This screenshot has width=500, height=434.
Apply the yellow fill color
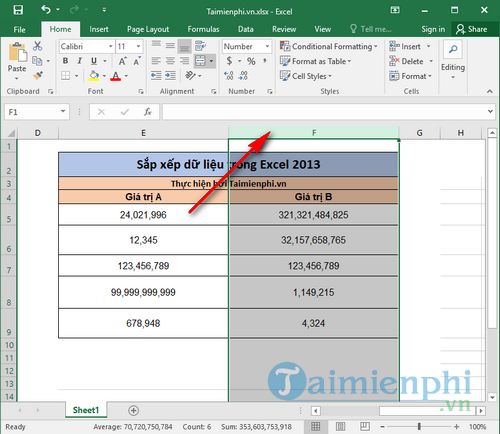pos(94,76)
